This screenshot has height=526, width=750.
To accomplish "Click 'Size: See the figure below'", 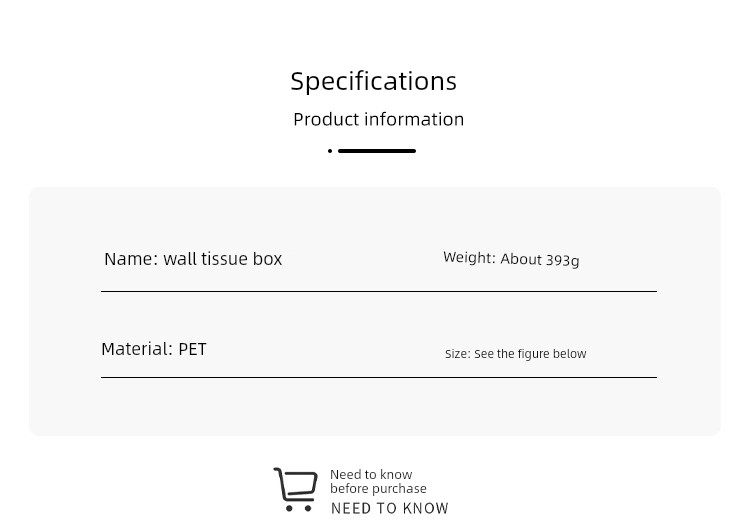I will [516, 354].
